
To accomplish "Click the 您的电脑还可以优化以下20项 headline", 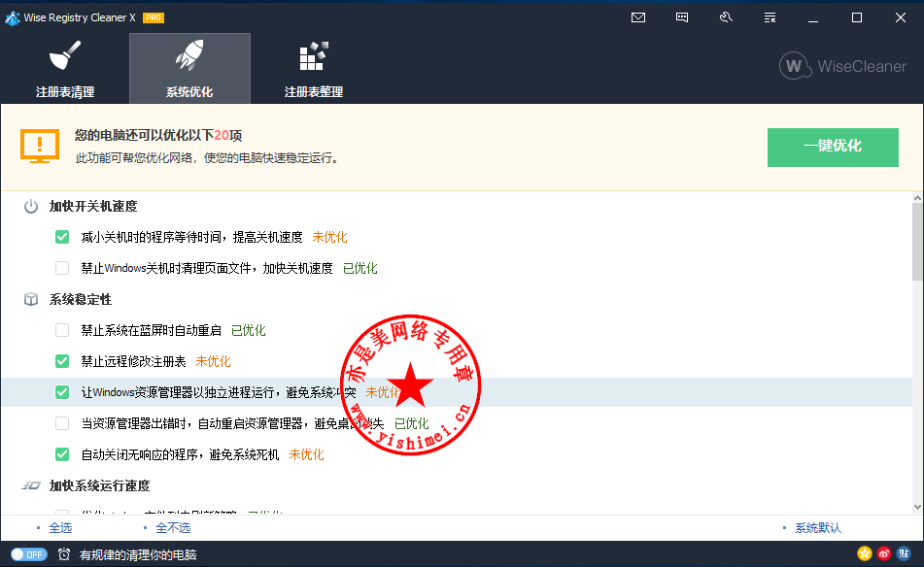I will [158, 135].
